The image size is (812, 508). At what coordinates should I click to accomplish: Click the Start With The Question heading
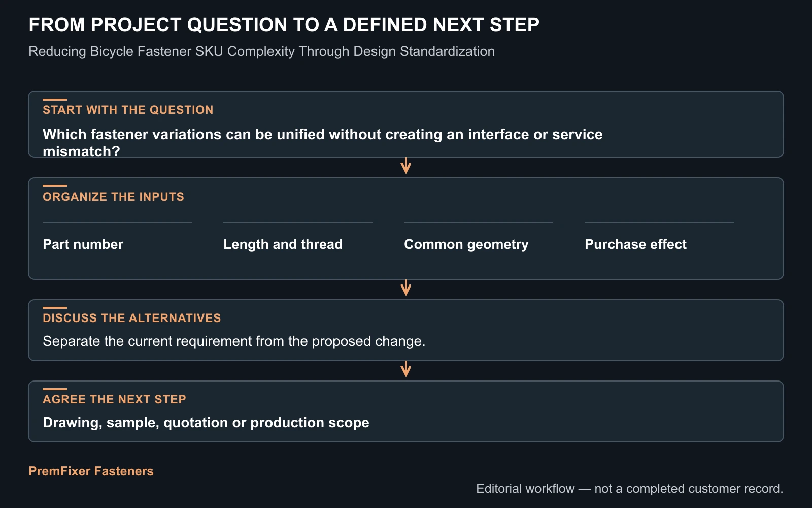click(x=128, y=110)
